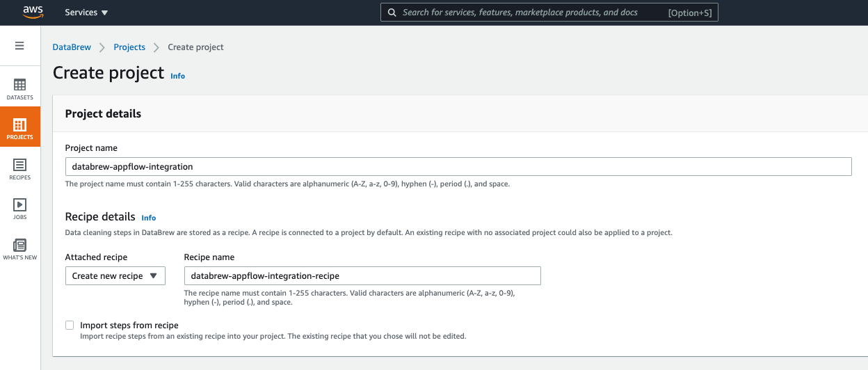Click the Recipe name input field
The image size is (868, 370).
362,276
